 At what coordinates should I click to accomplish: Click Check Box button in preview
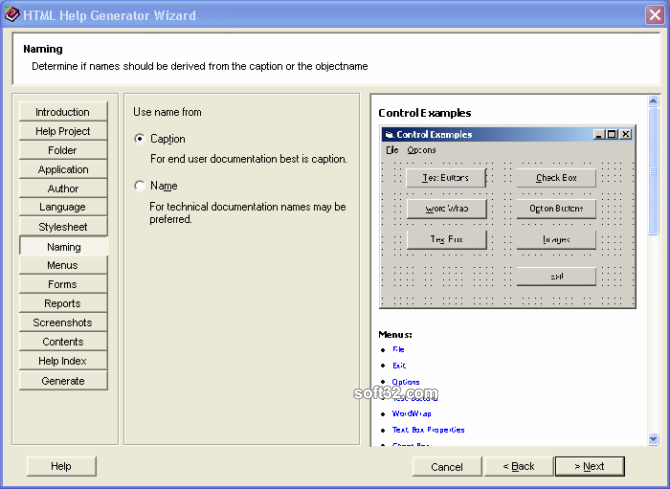point(556,177)
